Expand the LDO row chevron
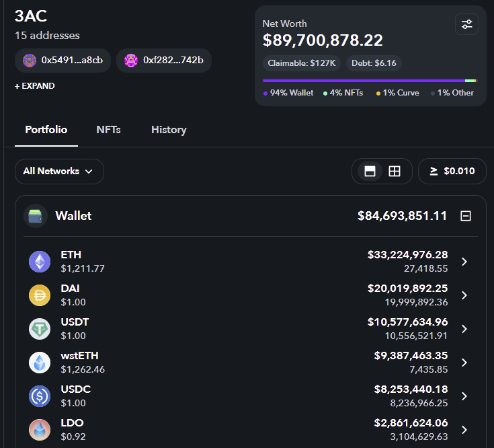Viewport: 494px width, 448px height. pos(464,430)
